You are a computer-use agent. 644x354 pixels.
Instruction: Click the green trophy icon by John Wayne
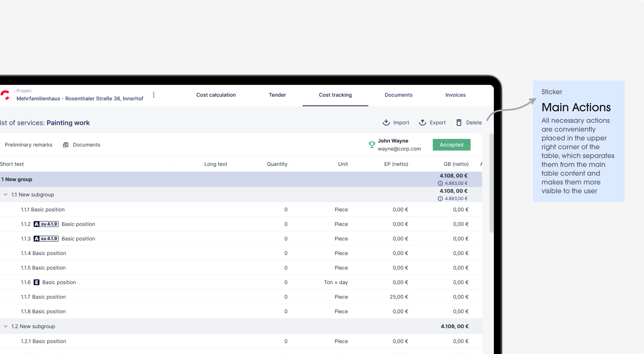pos(372,144)
